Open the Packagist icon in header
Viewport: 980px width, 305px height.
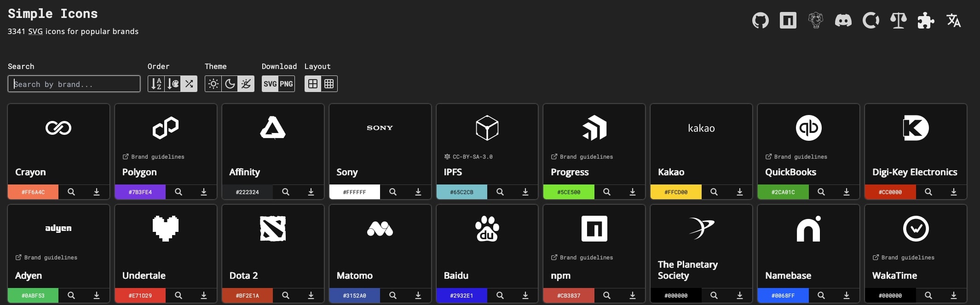(x=815, y=20)
